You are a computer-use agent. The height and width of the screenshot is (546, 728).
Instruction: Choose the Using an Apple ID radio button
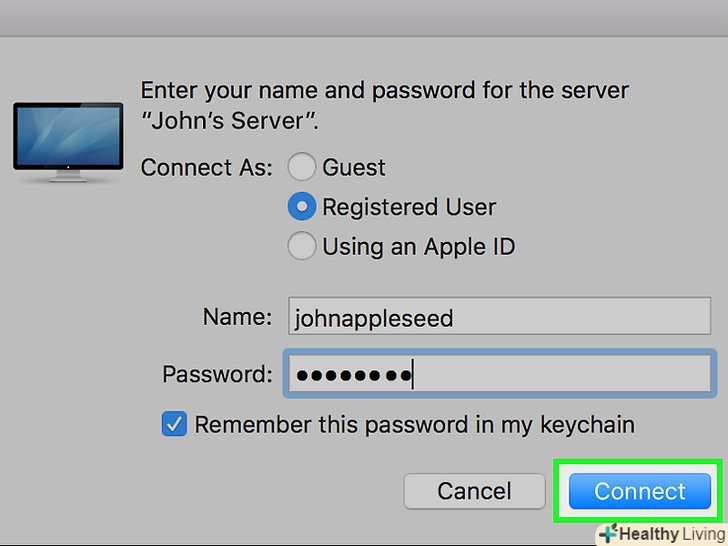(x=303, y=246)
